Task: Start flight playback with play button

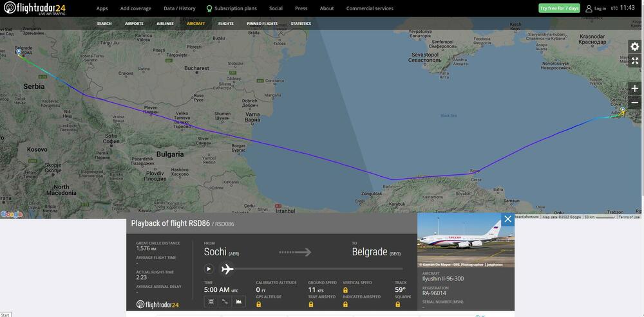Action: pyautogui.click(x=209, y=269)
